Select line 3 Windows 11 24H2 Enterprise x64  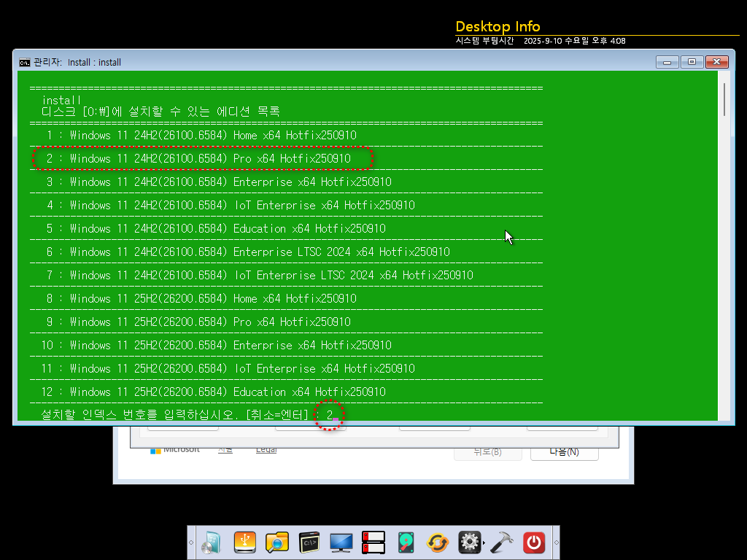tap(219, 182)
